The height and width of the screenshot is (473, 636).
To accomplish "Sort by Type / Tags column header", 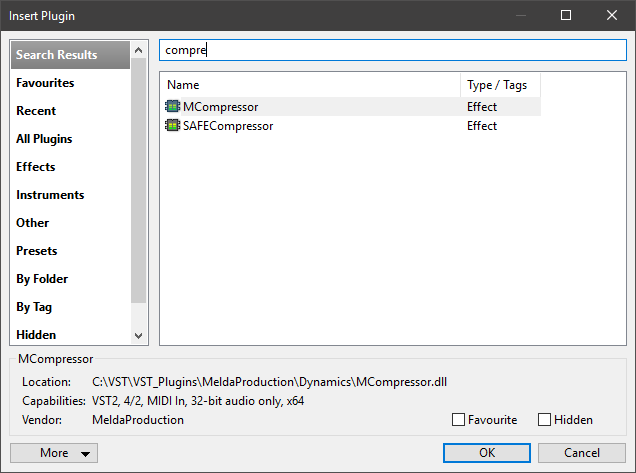I will (501, 85).
